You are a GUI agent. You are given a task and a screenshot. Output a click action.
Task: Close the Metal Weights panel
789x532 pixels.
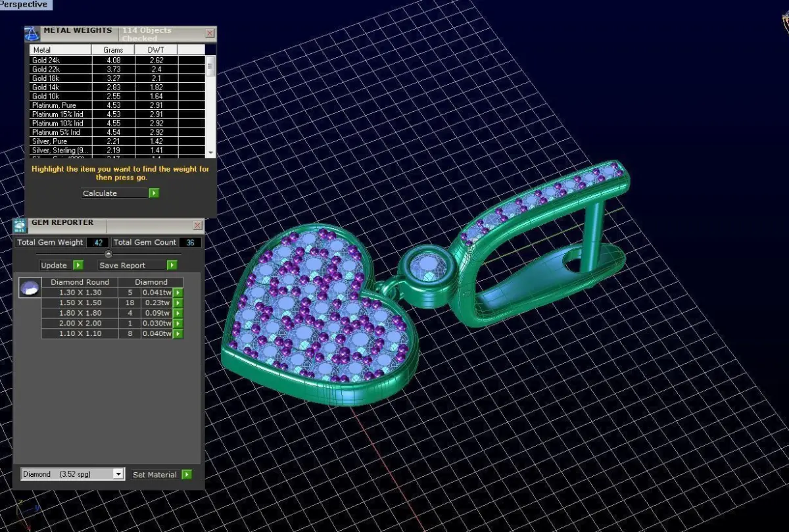[210, 33]
